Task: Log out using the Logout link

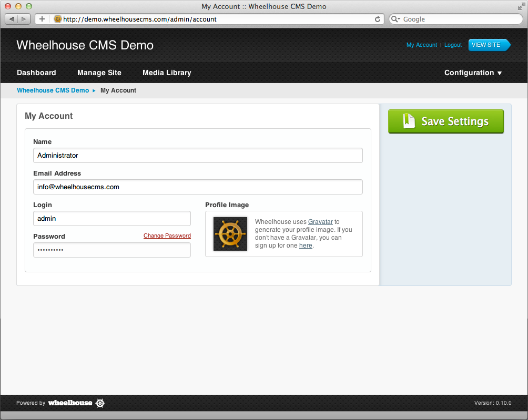Action: click(x=453, y=45)
